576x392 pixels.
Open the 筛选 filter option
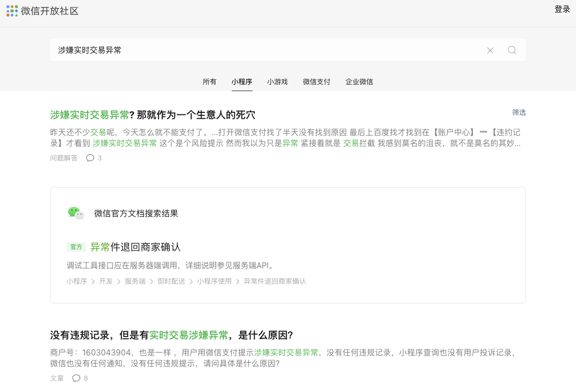[x=519, y=112]
